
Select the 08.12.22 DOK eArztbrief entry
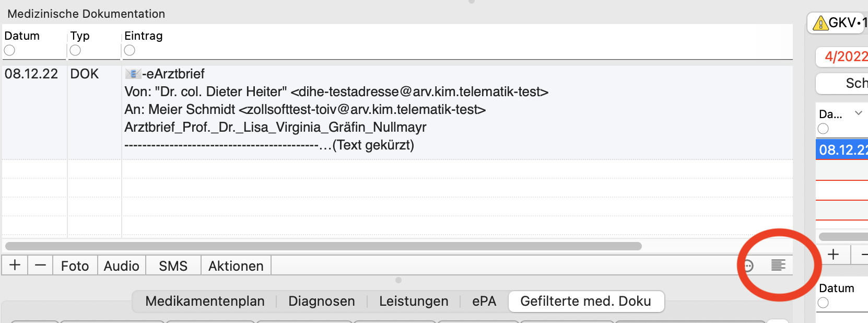point(397,109)
